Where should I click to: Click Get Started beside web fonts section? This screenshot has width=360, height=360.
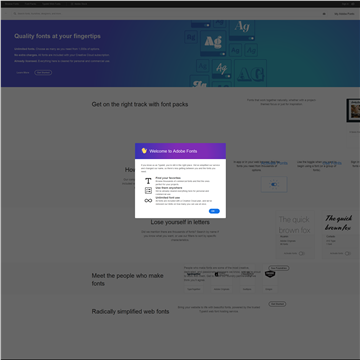point(277,304)
